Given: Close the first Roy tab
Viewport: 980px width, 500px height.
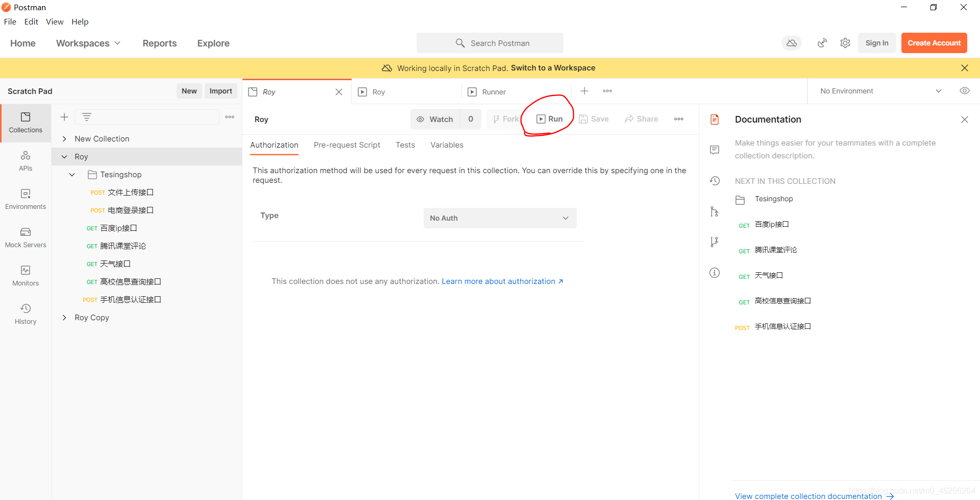Looking at the screenshot, I should 339,92.
